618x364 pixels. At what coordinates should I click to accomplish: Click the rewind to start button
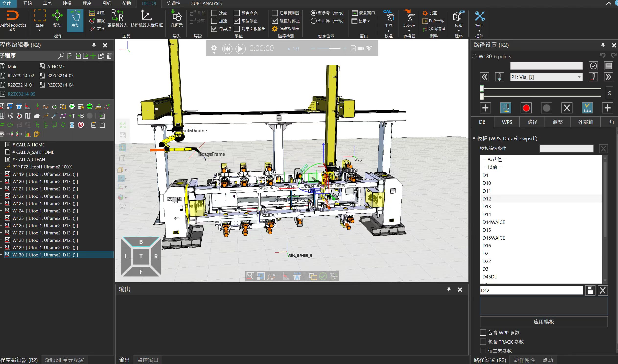tap(227, 49)
